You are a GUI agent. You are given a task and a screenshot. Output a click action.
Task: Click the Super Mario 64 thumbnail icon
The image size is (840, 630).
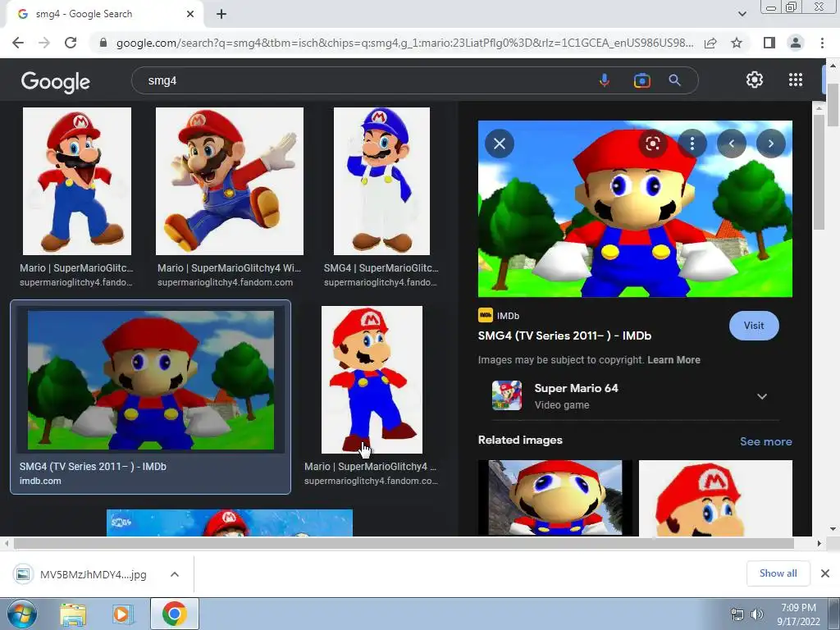pos(507,395)
